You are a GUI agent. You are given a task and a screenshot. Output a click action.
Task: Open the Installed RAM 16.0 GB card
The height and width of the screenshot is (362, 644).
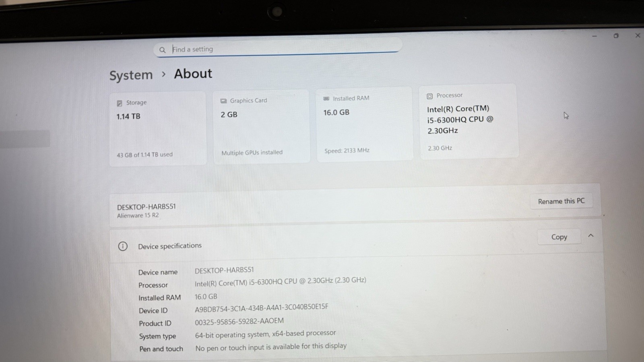[365, 124]
